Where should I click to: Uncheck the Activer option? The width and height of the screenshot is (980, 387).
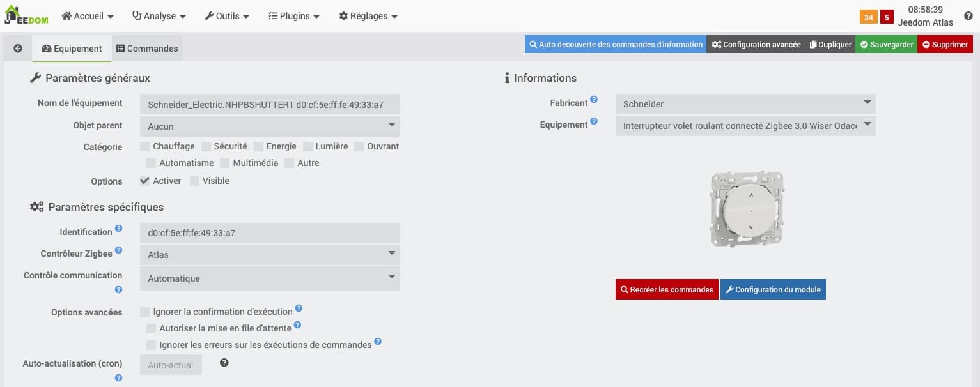tap(145, 181)
